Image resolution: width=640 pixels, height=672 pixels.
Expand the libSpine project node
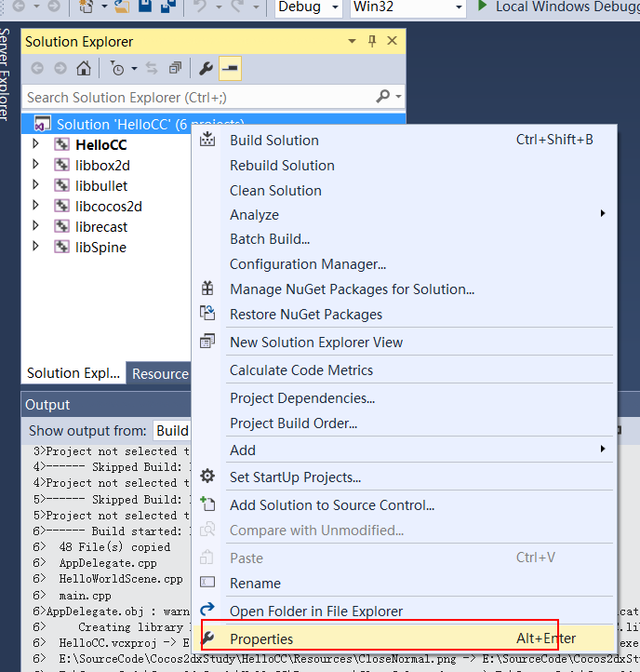35,247
